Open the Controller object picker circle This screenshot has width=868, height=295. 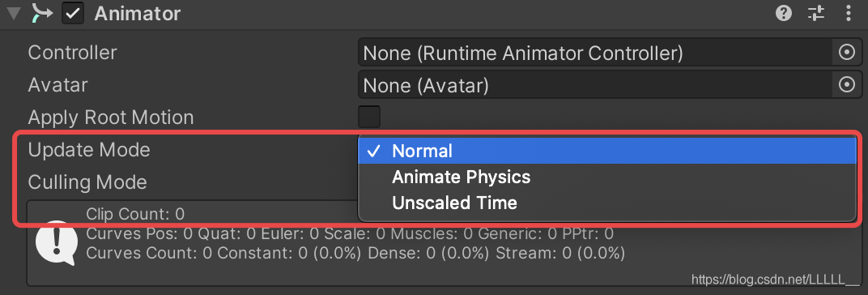point(846,53)
